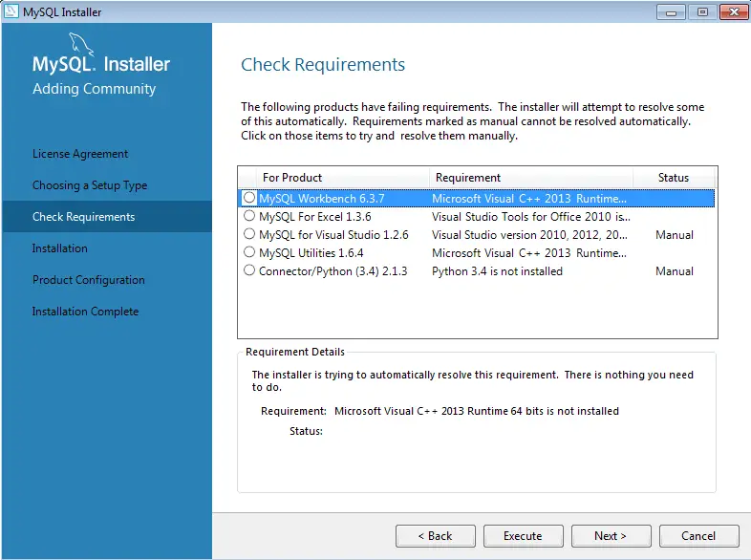Click the Manual status for Connector/Python row
The image size is (751, 560).
675,271
